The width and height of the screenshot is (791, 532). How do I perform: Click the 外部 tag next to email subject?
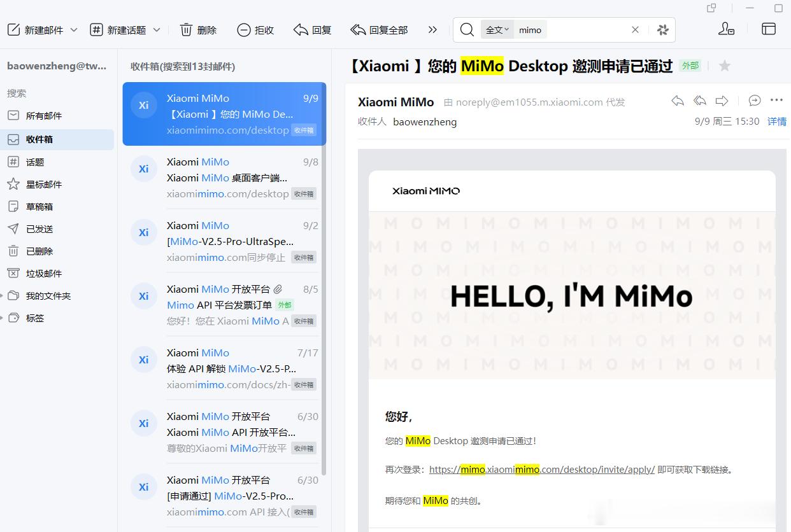click(690, 66)
